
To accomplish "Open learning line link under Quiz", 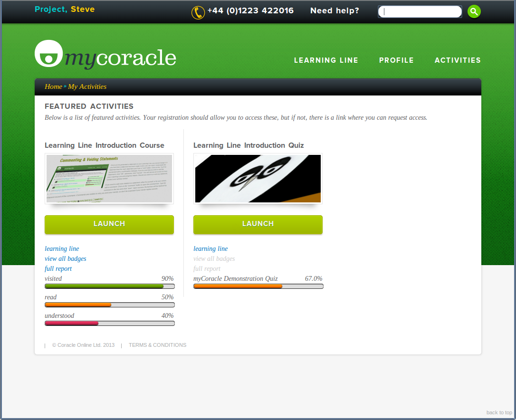I will point(210,249).
